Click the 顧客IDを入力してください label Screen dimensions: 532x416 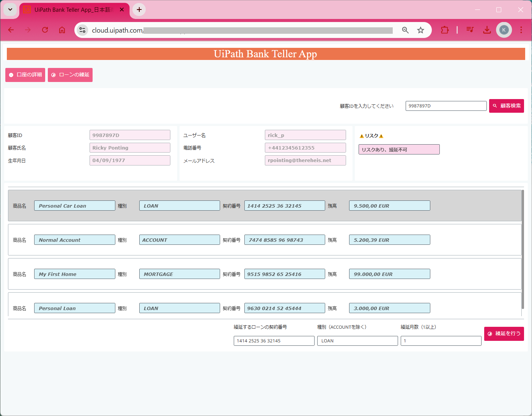click(x=367, y=106)
